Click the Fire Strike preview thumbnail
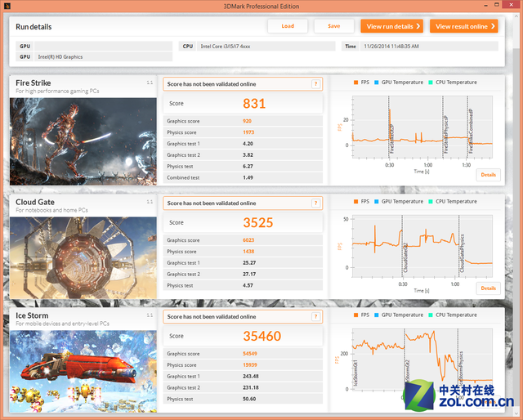Viewport: 523px width, 420px height. click(x=83, y=141)
